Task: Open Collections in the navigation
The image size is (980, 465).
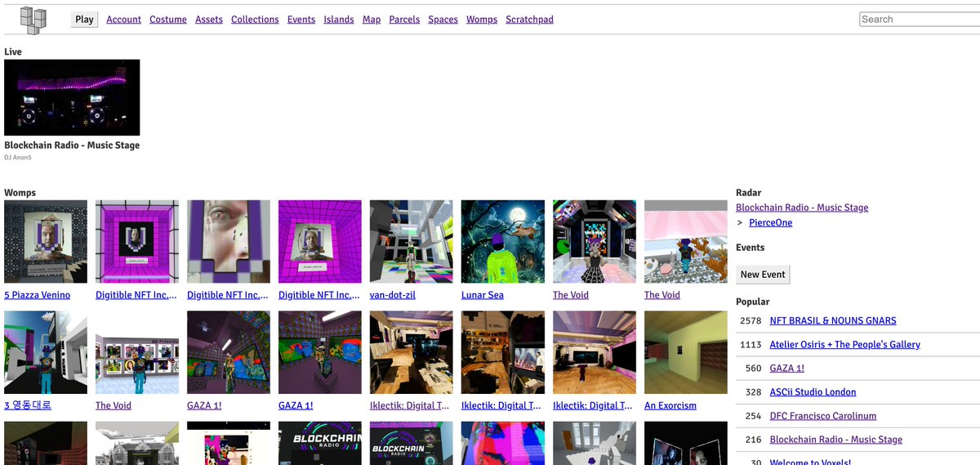Action: [255, 20]
